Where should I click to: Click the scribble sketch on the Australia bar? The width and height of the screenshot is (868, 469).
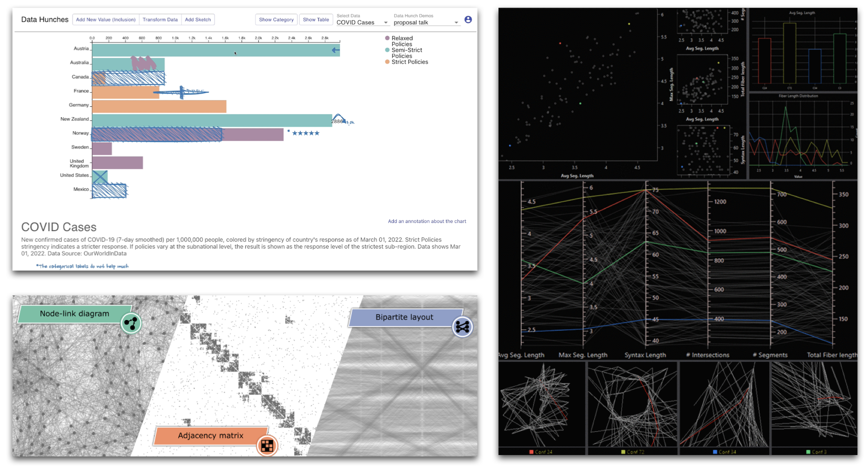[143, 63]
